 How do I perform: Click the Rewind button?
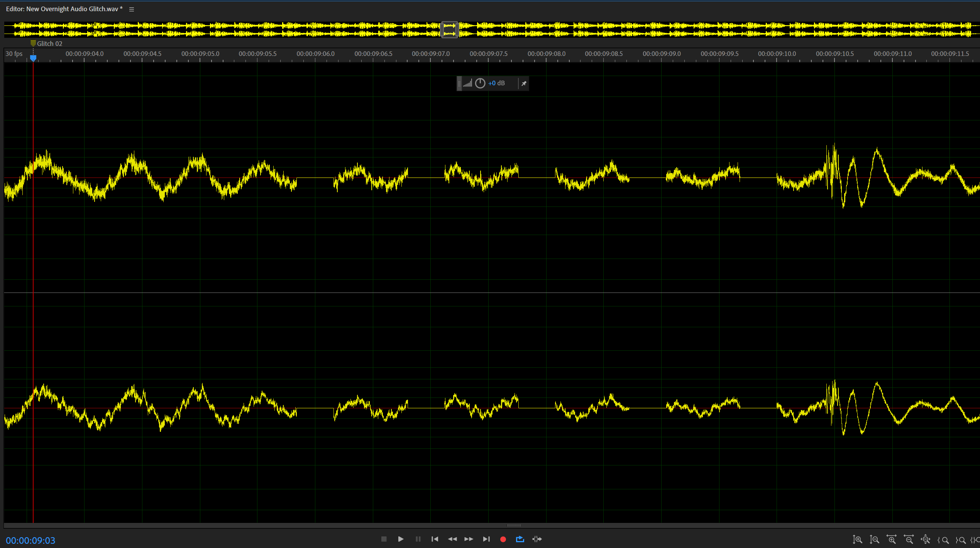click(452, 539)
